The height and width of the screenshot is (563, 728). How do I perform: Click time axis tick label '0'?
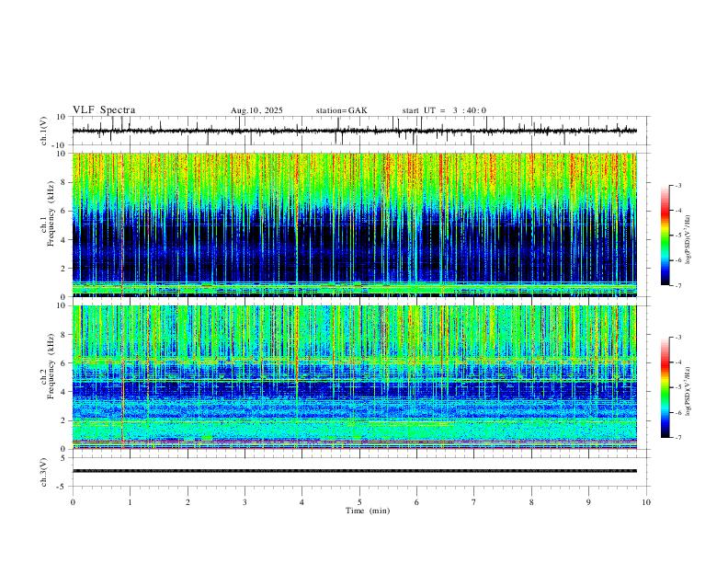[x=73, y=502]
